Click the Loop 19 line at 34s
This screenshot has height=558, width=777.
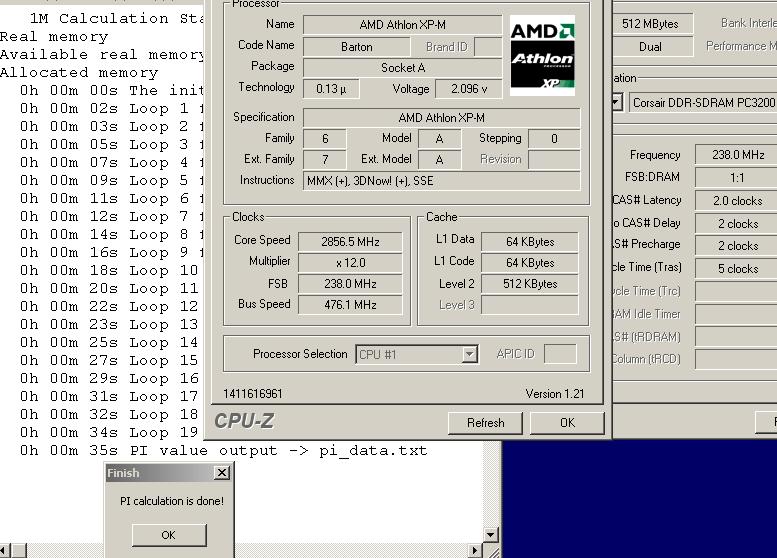click(x=109, y=433)
